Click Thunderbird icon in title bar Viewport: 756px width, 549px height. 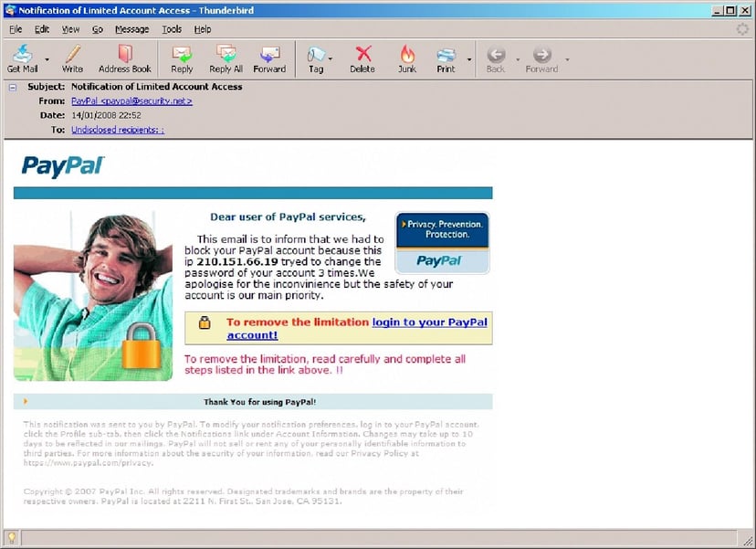11,10
